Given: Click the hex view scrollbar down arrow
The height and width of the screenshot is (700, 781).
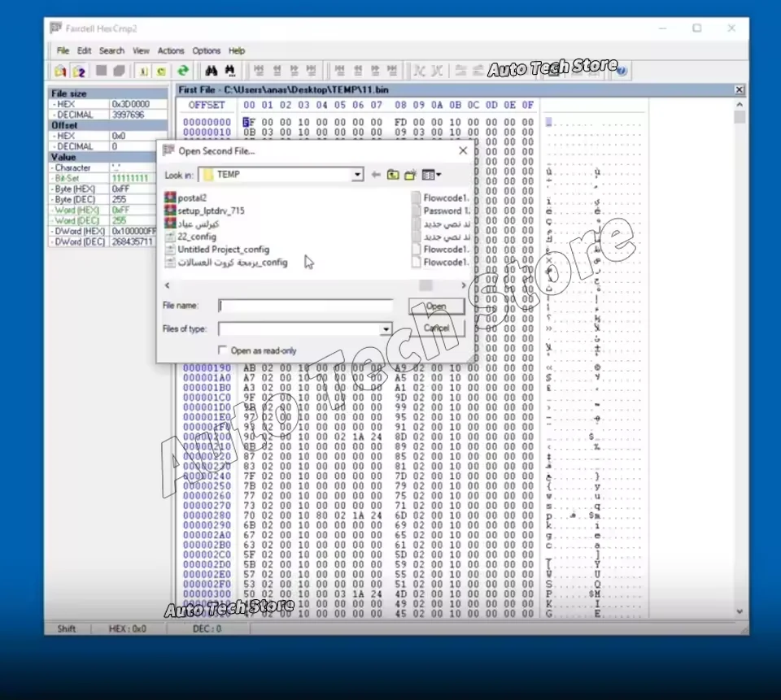Looking at the screenshot, I should pyautogui.click(x=740, y=611).
